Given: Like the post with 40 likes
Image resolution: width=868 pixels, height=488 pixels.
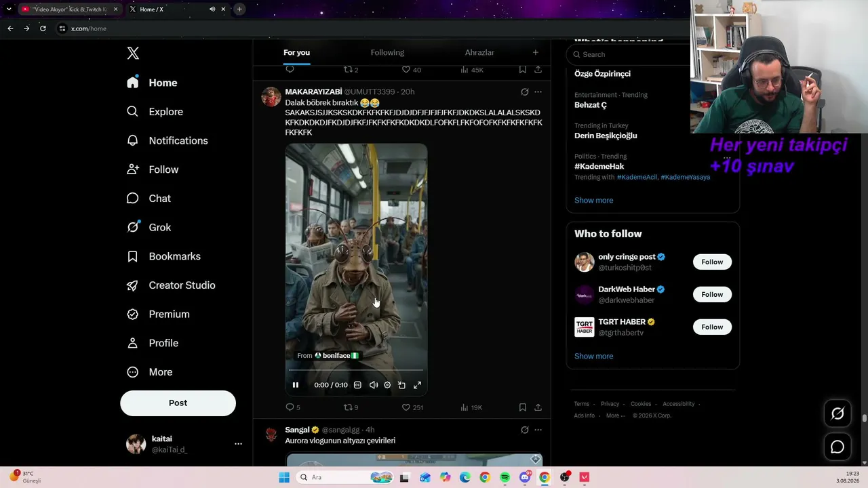Looking at the screenshot, I should coord(411,70).
